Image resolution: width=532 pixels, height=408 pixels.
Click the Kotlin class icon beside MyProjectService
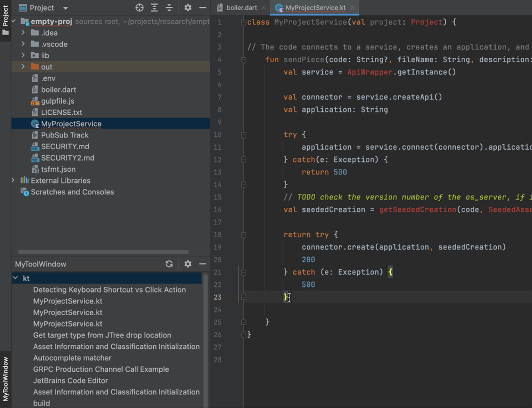[35, 124]
